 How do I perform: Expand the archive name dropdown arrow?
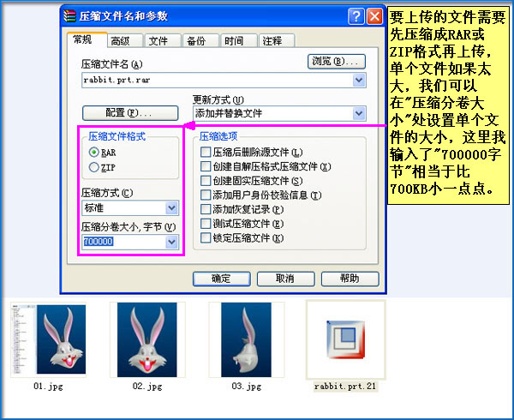point(359,80)
